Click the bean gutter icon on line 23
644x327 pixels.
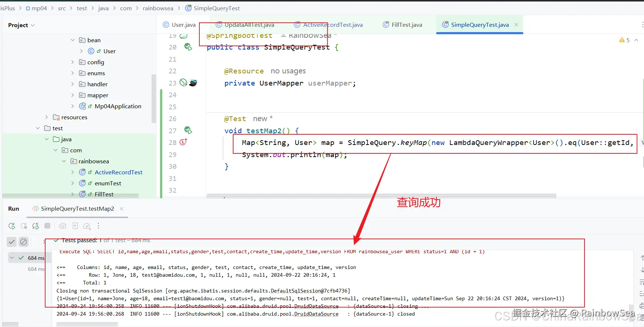pyautogui.click(x=193, y=83)
